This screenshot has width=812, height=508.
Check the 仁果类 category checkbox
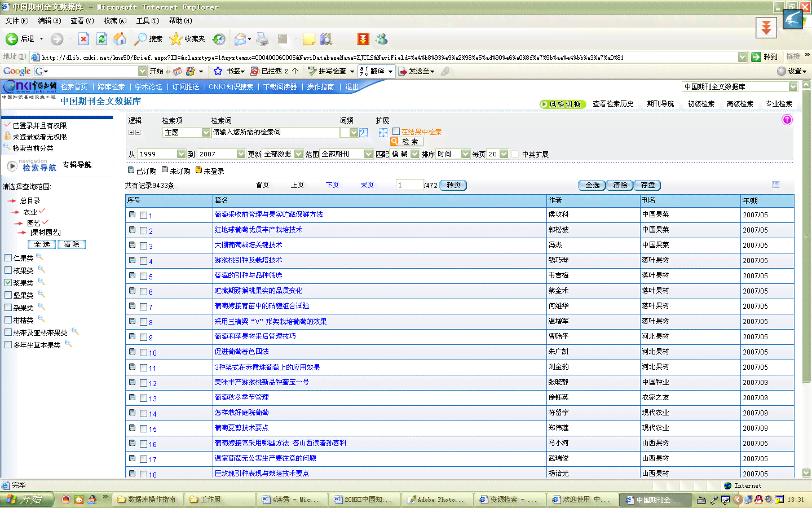click(8, 258)
